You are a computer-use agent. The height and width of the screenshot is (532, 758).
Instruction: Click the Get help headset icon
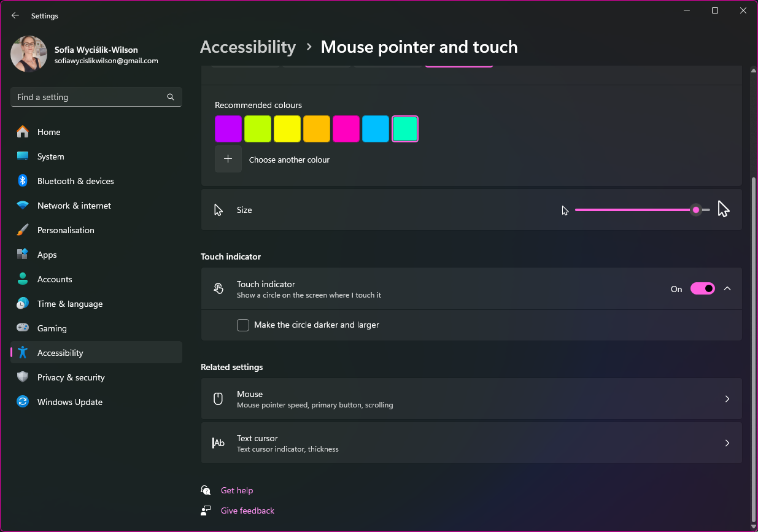tap(206, 490)
